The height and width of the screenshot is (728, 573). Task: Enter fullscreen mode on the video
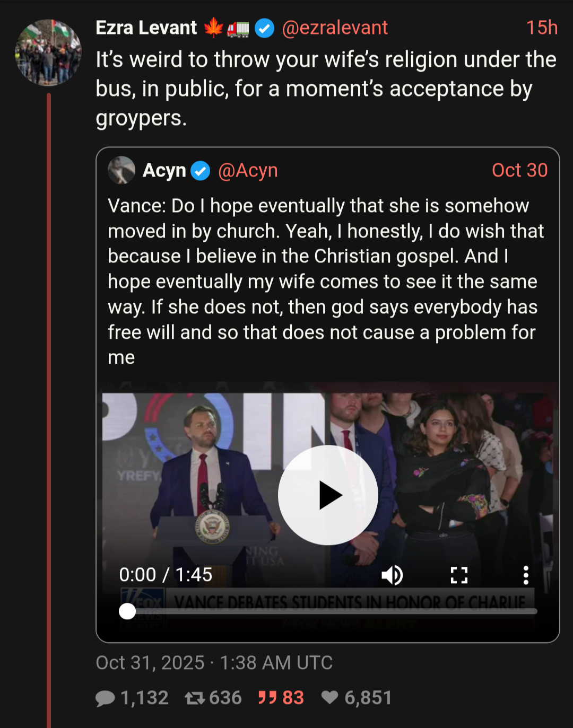point(459,575)
